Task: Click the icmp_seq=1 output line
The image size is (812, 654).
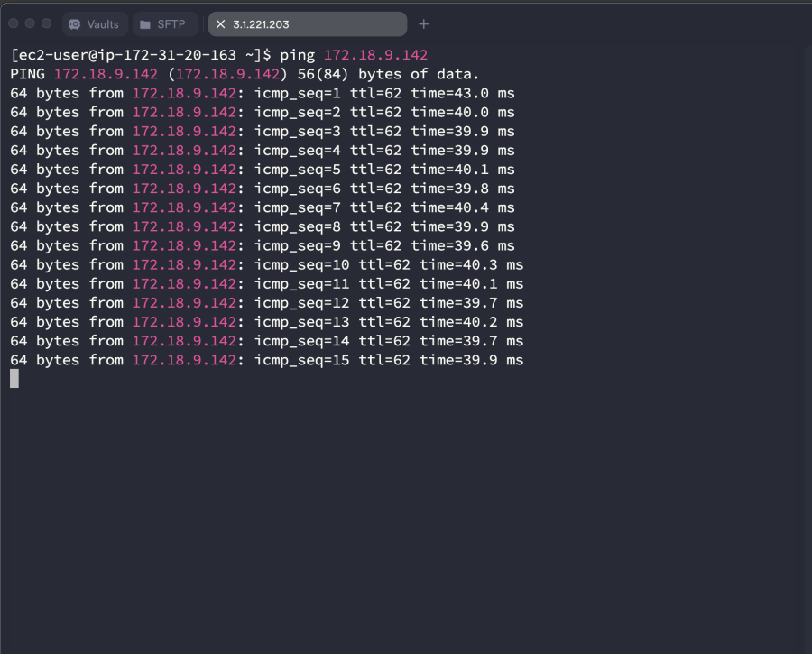Action: (x=262, y=93)
